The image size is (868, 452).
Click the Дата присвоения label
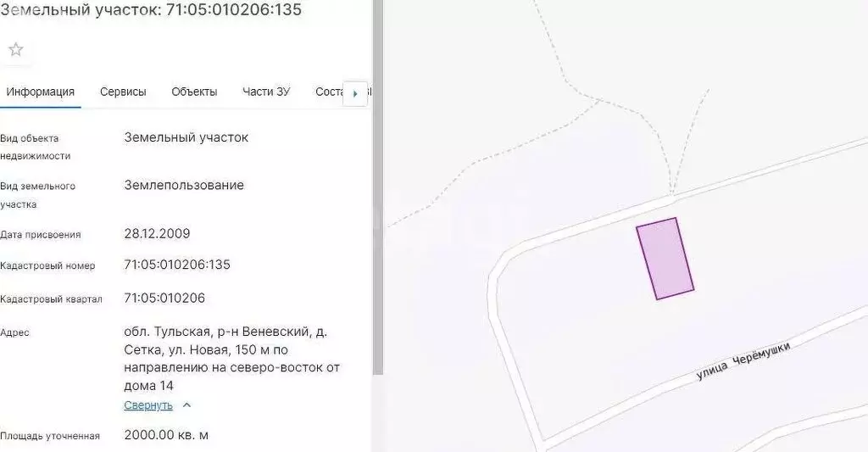[41, 235]
